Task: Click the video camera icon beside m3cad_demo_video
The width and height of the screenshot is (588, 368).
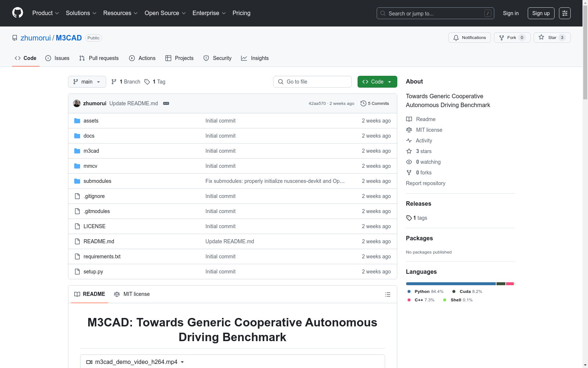Action: coord(89,362)
